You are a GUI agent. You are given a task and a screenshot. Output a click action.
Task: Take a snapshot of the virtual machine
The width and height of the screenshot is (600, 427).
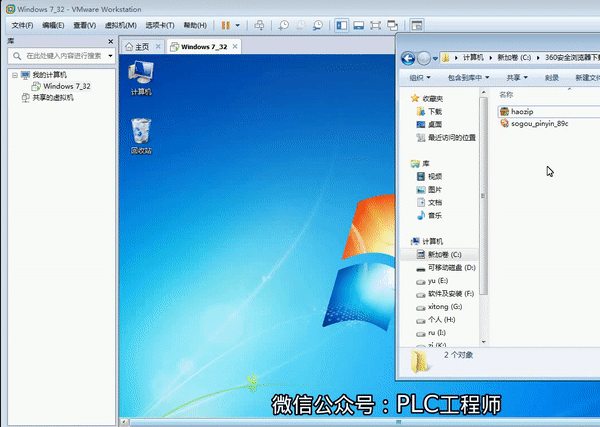pyautogui.click(x=284, y=26)
